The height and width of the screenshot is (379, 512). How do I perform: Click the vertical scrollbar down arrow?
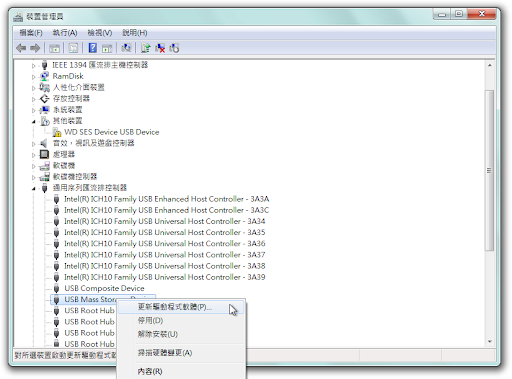tap(490, 341)
